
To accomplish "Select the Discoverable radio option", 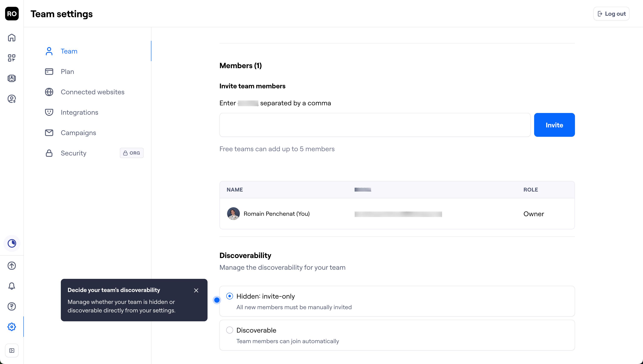I will point(229,330).
